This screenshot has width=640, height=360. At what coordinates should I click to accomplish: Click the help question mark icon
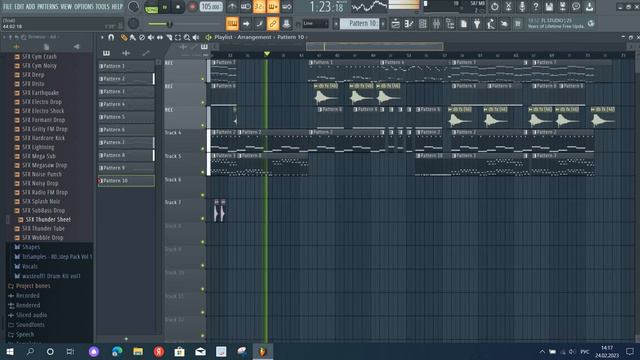(x=536, y=7)
